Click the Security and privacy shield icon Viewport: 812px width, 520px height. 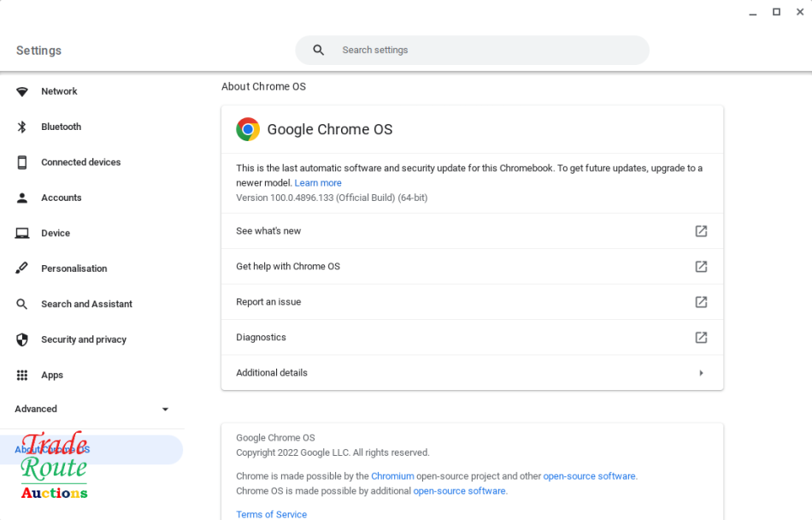pos(21,339)
